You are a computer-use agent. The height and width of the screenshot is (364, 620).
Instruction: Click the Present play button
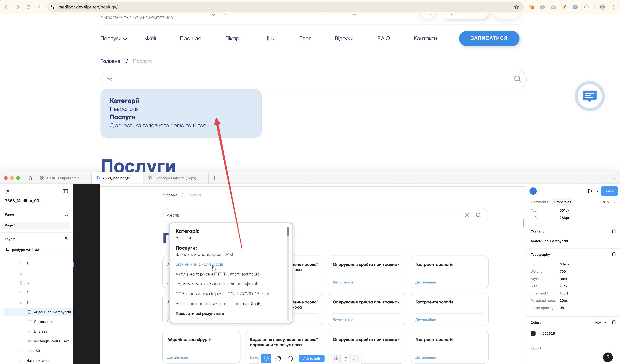coord(590,191)
